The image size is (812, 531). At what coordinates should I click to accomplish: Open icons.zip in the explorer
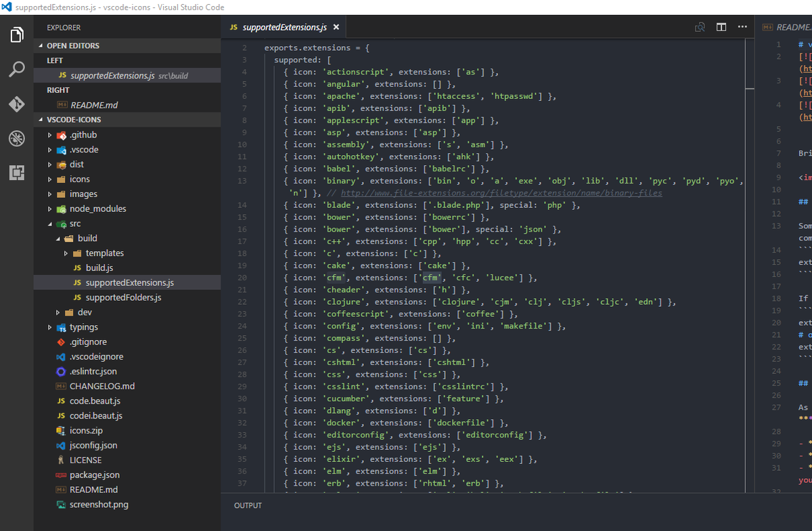click(127, 431)
